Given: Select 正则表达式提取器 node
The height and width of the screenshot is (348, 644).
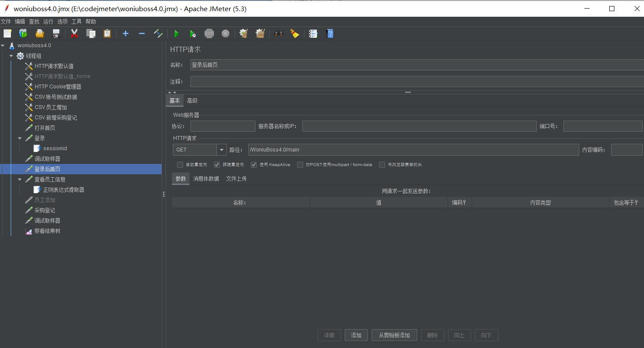Looking at the screenshot, I should [63, 190].
